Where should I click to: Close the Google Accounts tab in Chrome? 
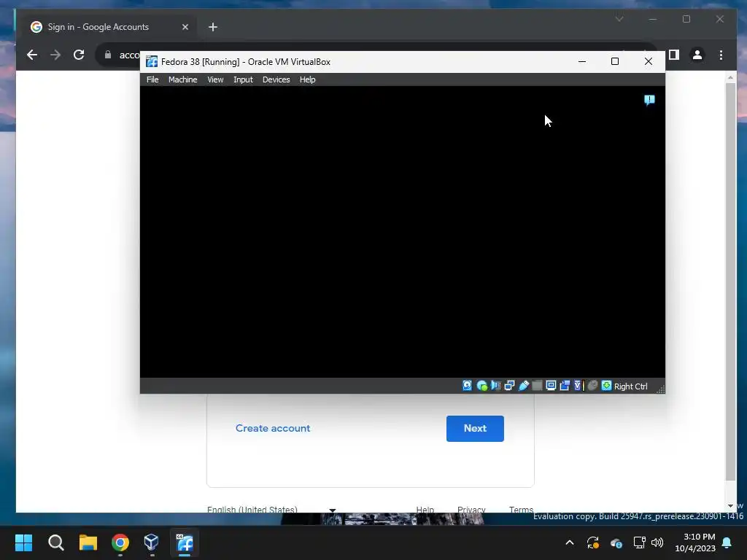[x=185, y=27]
